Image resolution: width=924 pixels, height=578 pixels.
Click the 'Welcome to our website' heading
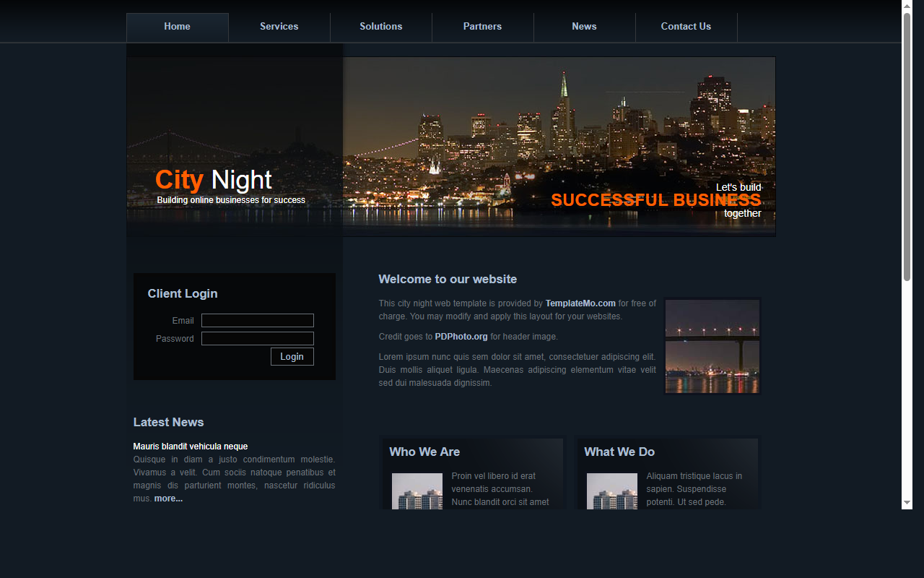tap(448, 280)
